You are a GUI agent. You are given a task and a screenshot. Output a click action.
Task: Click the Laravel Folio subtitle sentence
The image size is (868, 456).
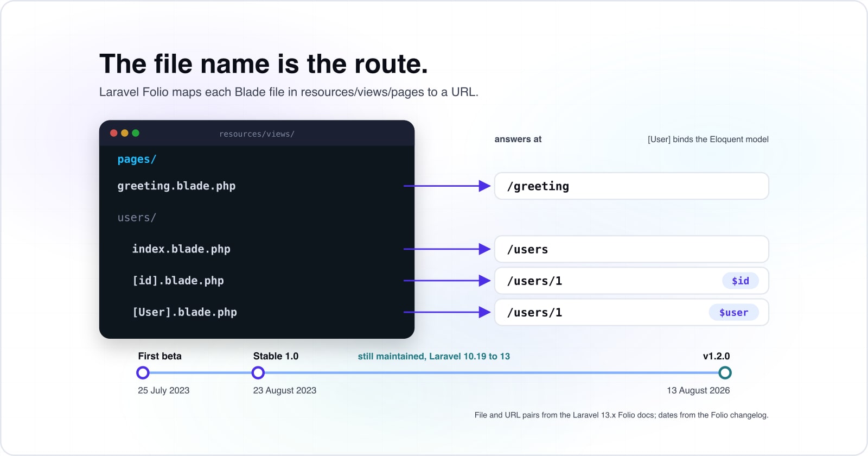pos(289,92)
